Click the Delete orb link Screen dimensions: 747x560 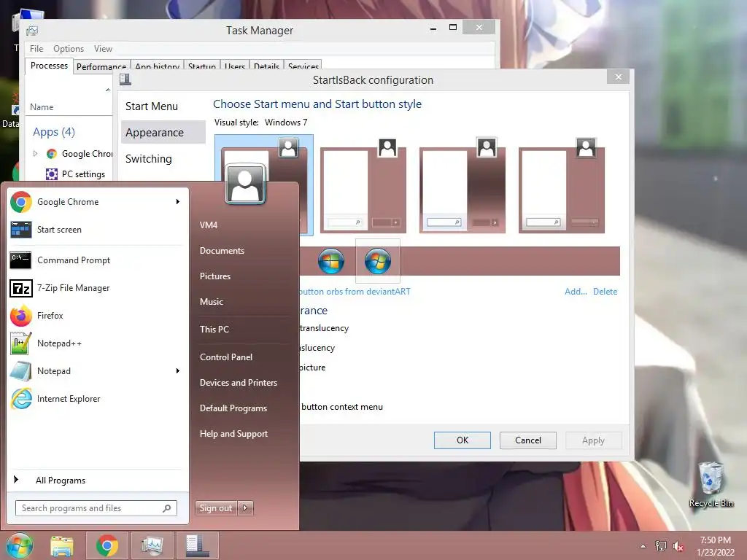pyautogui.click(x=605, y=292)
